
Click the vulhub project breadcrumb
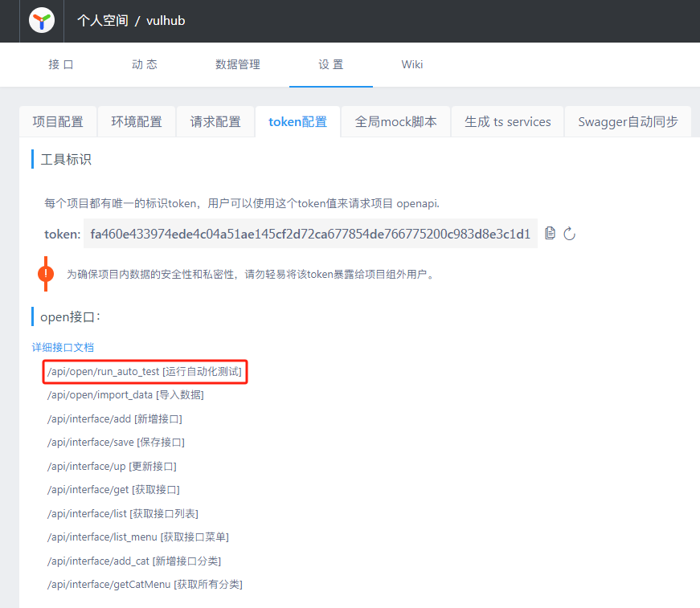pyautogui.click(x=166, y=21)
